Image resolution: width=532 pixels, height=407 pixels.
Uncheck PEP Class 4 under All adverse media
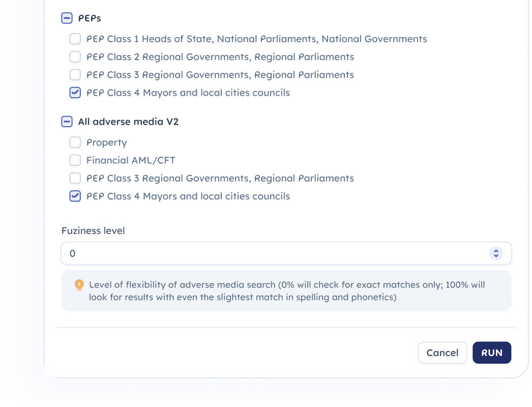pos(75,196)
